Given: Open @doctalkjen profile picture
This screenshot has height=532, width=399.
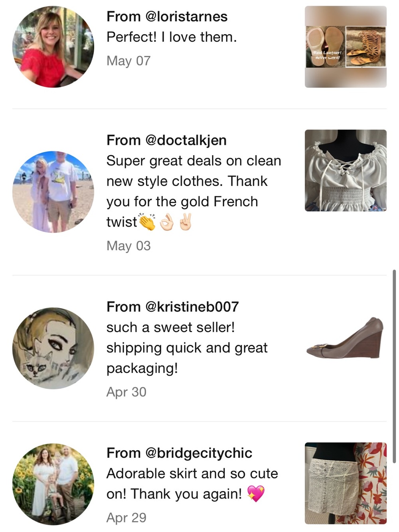Looking at the screenshot, I should 53,192.
